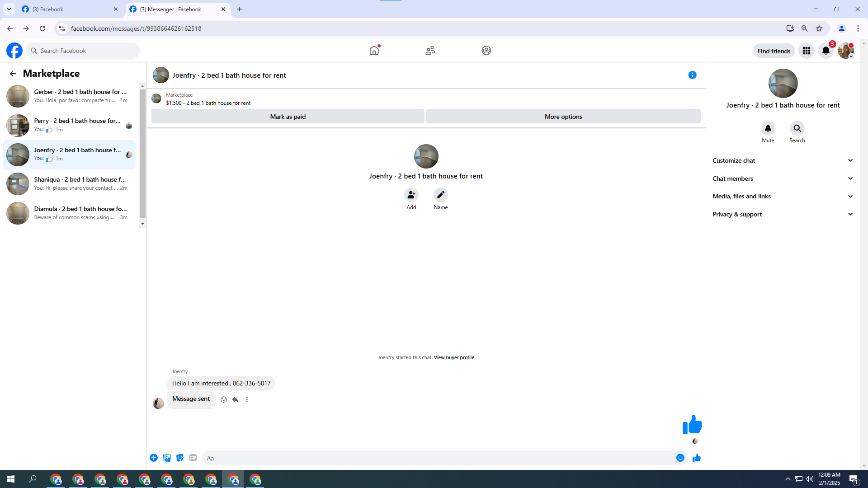Close the '(3) Facebook' browser tab

[116, 9]
